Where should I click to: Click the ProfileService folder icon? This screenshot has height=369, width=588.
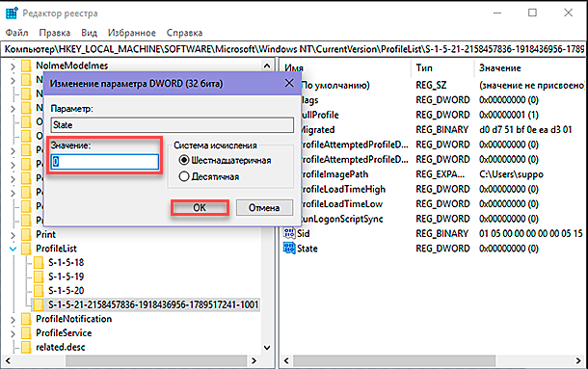point(26,333)
